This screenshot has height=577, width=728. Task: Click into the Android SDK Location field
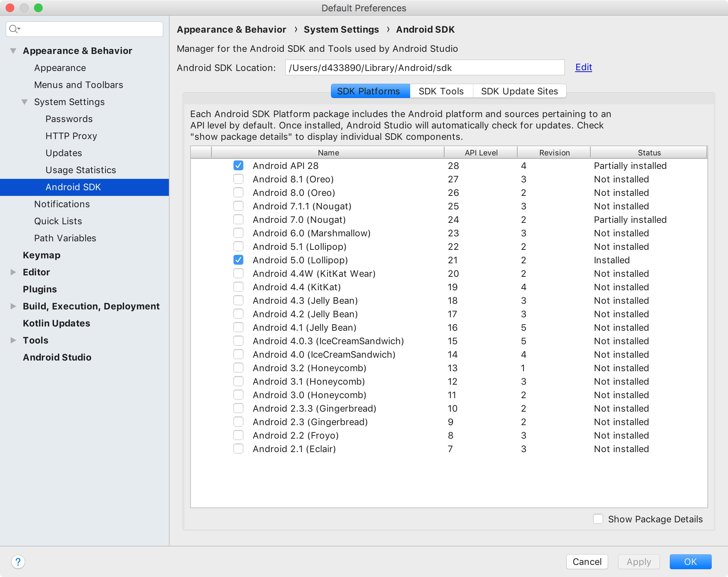425,67
